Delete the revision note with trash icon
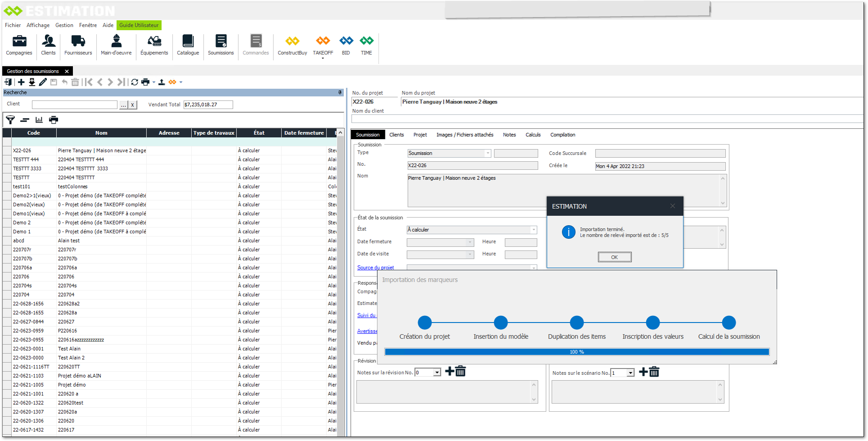 460,372
